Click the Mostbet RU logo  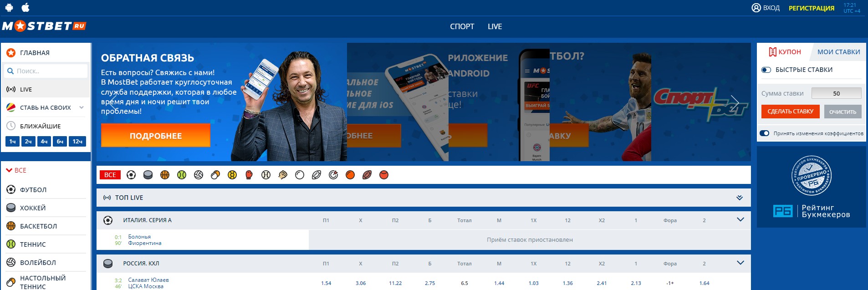(x=44, y=26)
